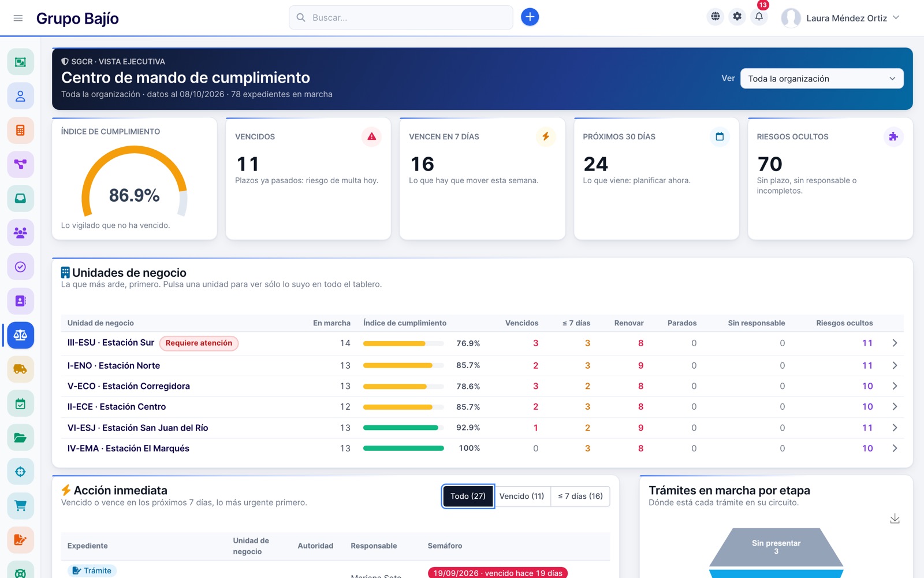Select the Vencido (11) filter tab
924x578 pixels.
coord(521,497)
